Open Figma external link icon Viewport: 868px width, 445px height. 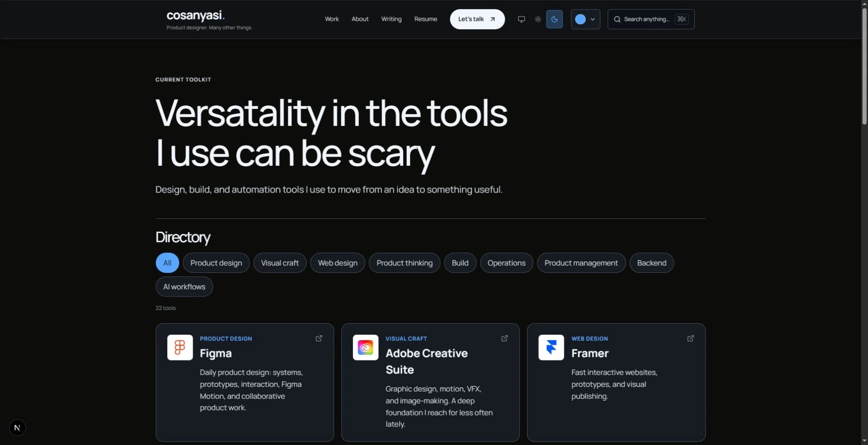pos(319,338)
